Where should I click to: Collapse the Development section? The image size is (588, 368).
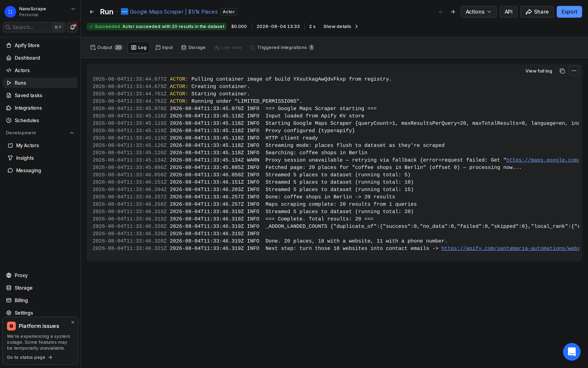coord(72,133)
